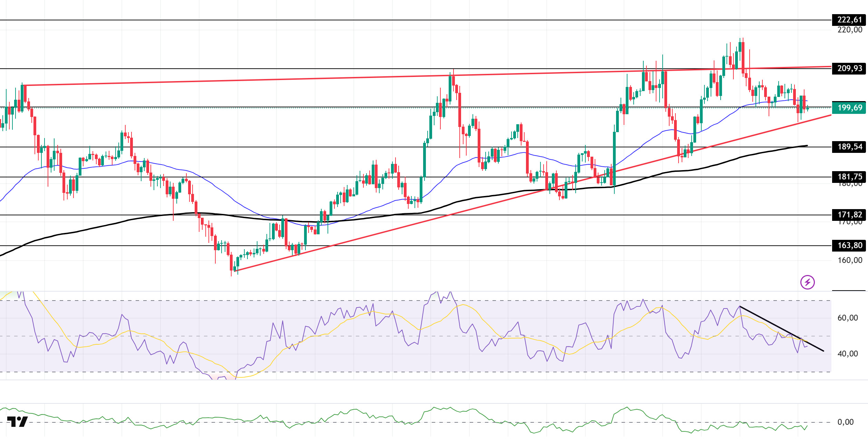Click the RSI 40,00 scale value
The image size is (868, 441).
pos(848,354)
